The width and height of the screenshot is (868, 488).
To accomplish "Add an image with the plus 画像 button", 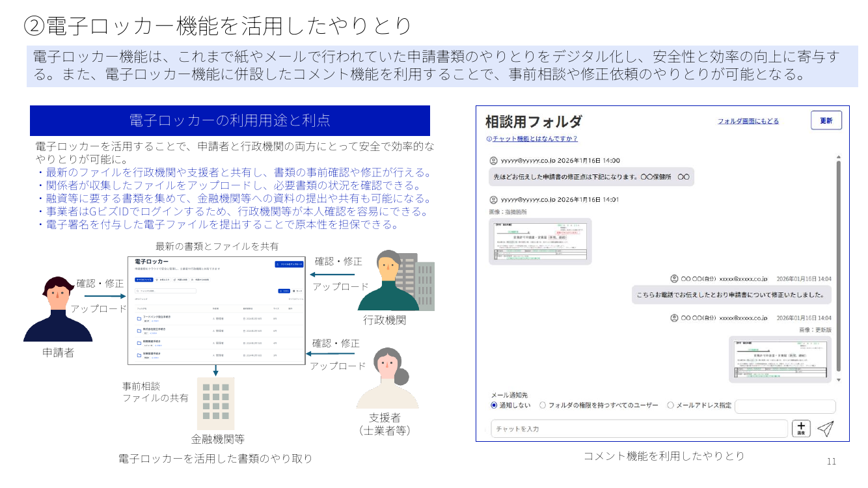I will [801, 428].
